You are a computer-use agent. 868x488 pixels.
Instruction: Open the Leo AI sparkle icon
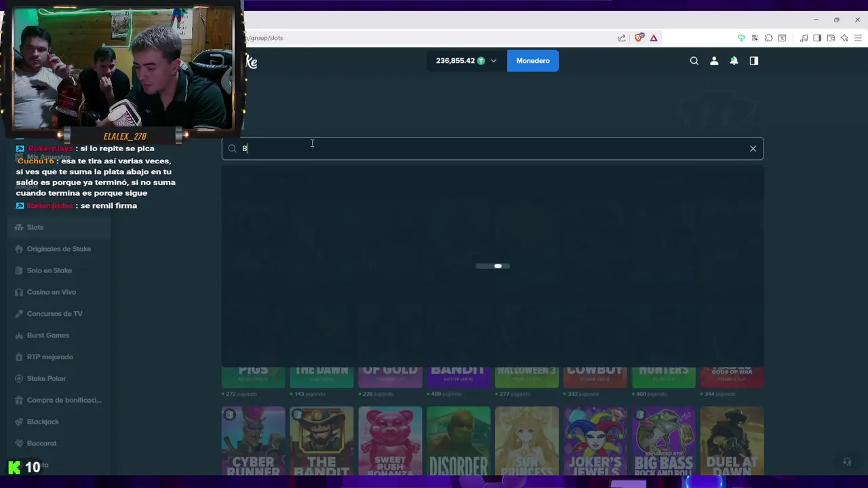tap(844, 38)
